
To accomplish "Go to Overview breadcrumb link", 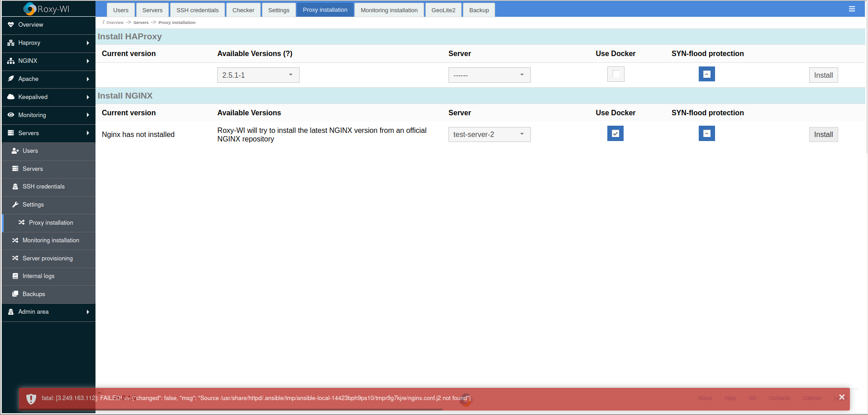I will [115, 23].
